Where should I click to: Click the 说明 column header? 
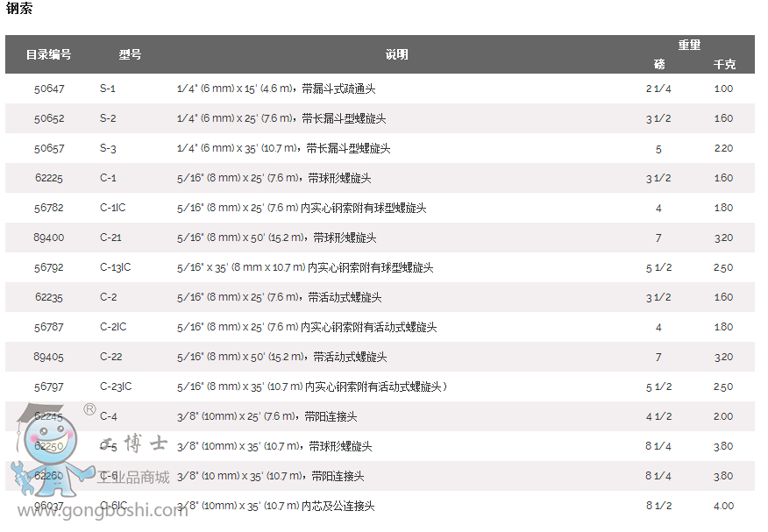point(396,54)
